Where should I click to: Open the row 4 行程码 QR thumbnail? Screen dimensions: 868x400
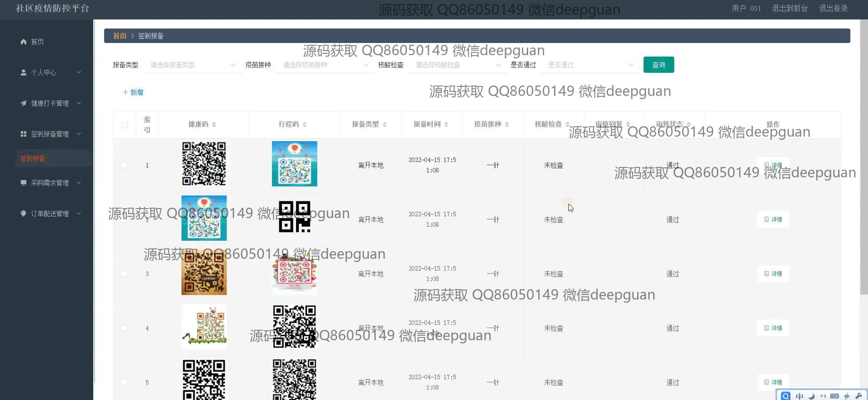(x=295, y=327)
